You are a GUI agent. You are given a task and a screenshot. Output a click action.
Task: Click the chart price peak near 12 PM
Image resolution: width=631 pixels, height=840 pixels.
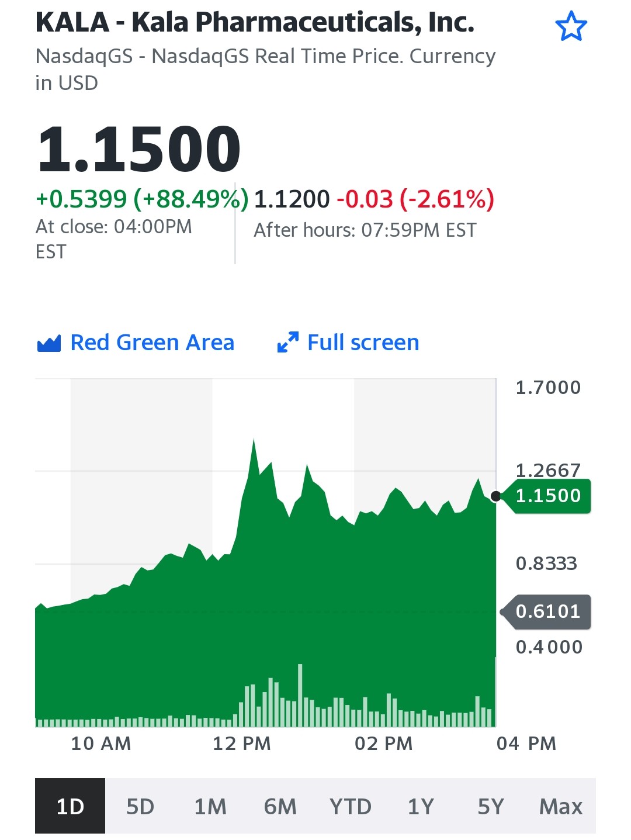[x=254, y=440]
